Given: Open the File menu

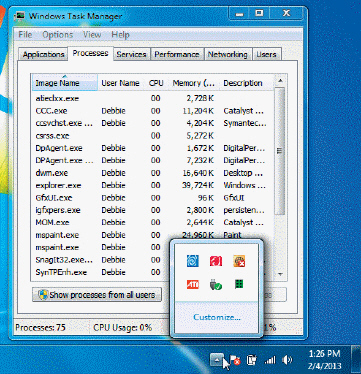Looking at the screenshot, I should pyautogui.click(x=25, y=35).
